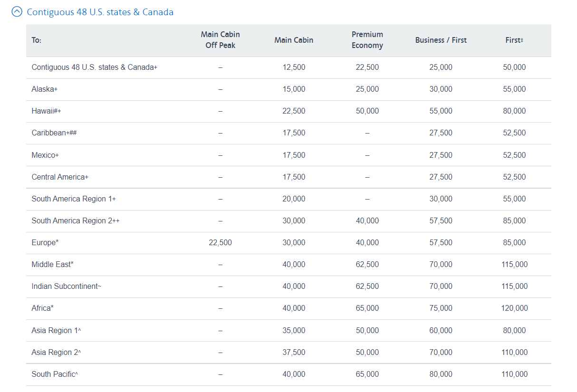577x392 pixels.
Task: Select the Main Cabin column header
Action: (294, 40)
